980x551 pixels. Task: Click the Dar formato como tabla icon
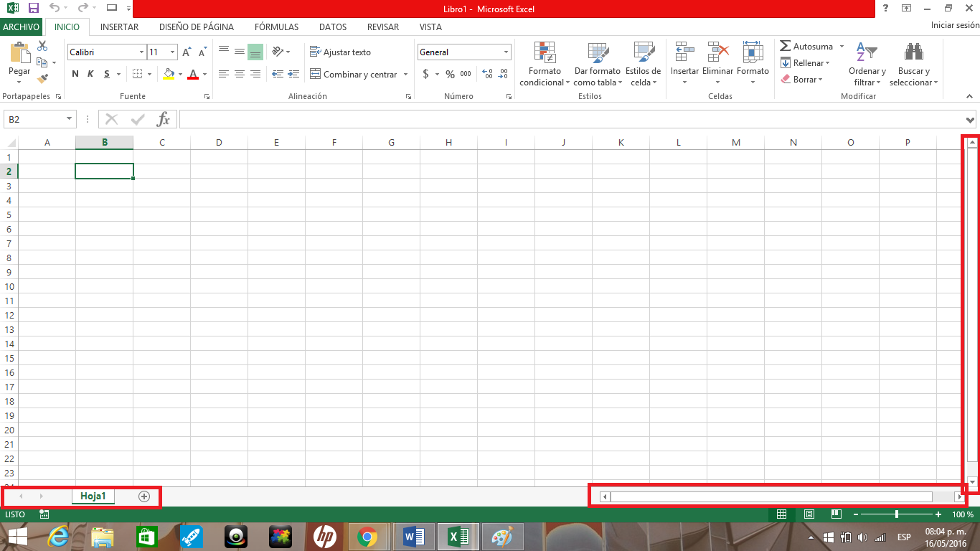click(597, 63)
